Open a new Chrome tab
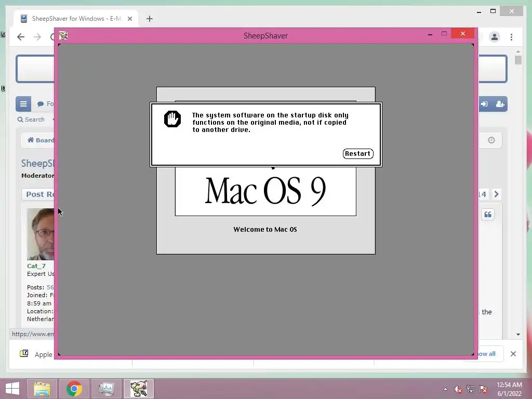This screenshot has width=532, height=399. click(150, 19)
